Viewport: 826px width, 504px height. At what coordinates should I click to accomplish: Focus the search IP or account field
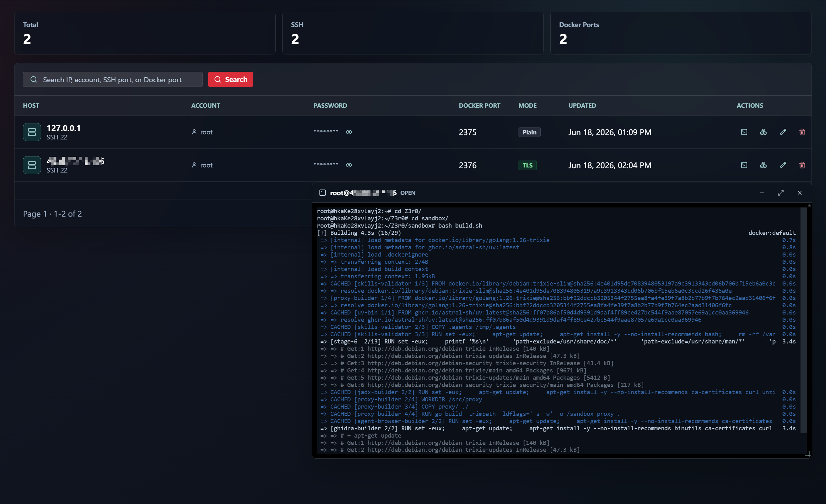pos(113,79)
